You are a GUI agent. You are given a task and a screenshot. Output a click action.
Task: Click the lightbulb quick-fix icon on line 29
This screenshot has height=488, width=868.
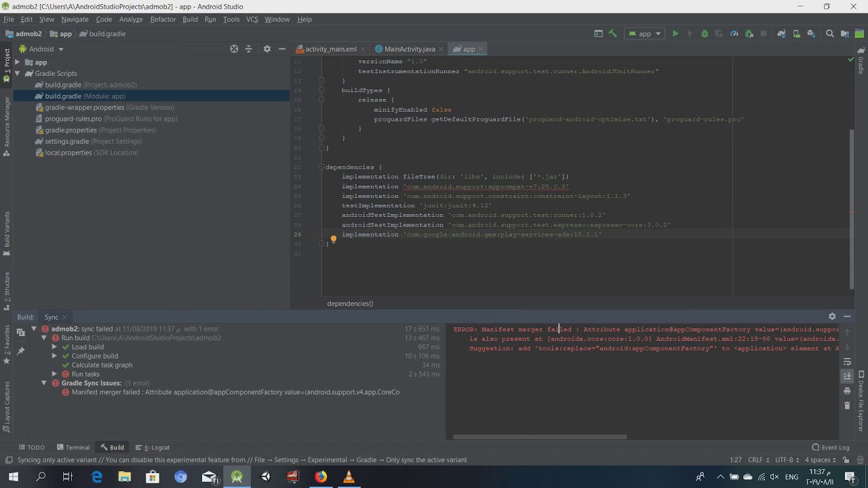333,239
